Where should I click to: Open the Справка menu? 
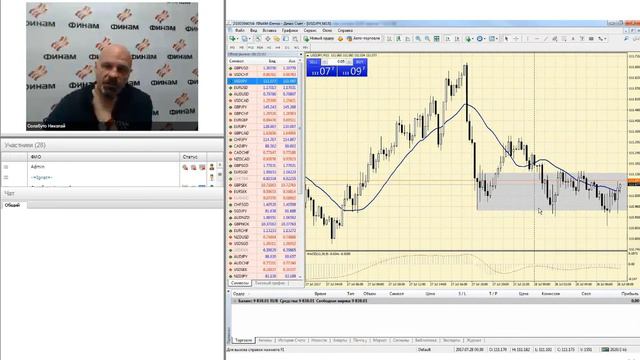pos(345,30)
